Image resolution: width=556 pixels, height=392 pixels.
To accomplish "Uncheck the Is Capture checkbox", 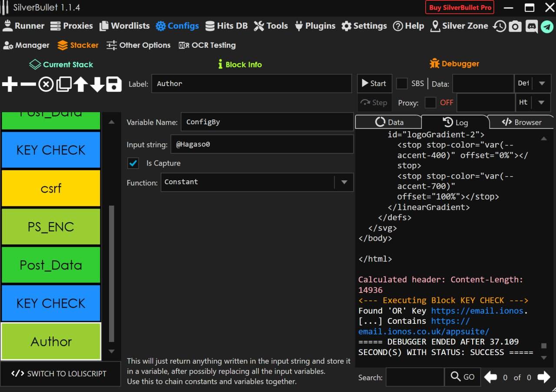I will (x=133, y=163).
